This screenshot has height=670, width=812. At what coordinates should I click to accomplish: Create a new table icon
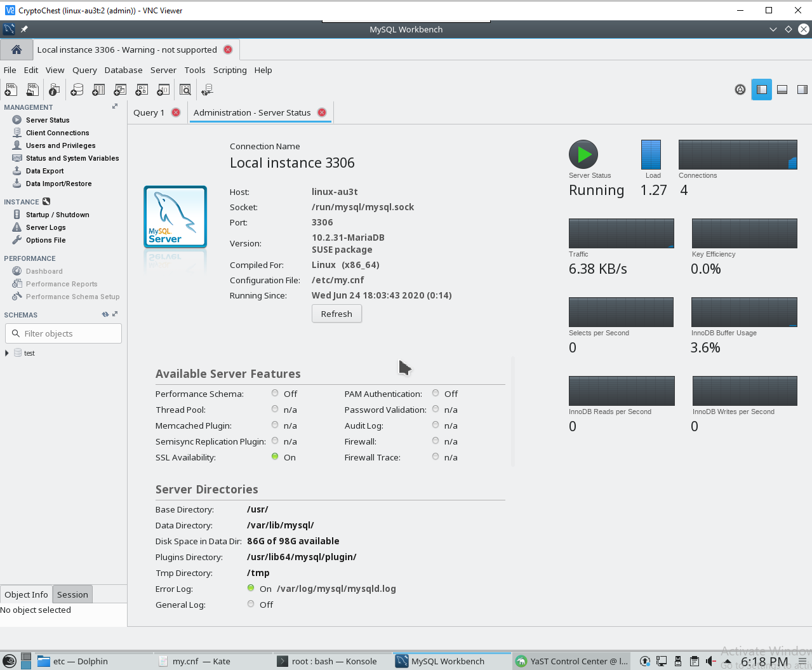click(x=98, y=90)
